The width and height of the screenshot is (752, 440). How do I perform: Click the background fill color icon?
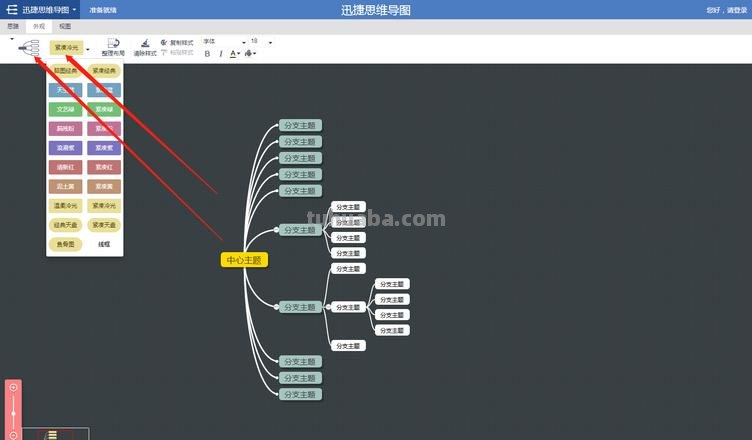(248, 54)
